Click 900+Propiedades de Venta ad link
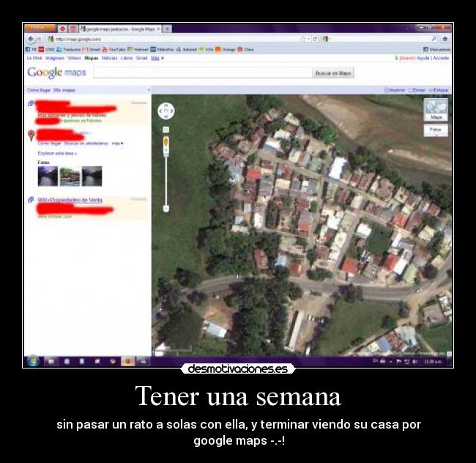476x463 pixels. pos(70,200)
